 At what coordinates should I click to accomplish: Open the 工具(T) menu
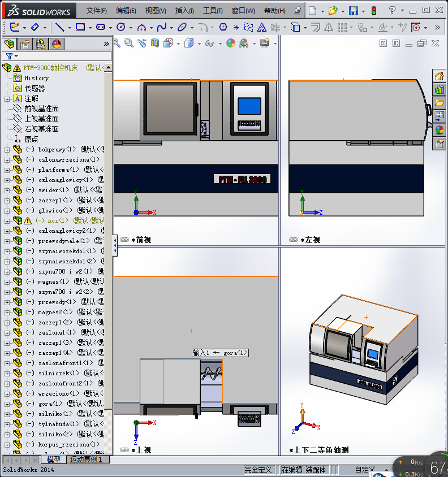(x=213, y=11)
